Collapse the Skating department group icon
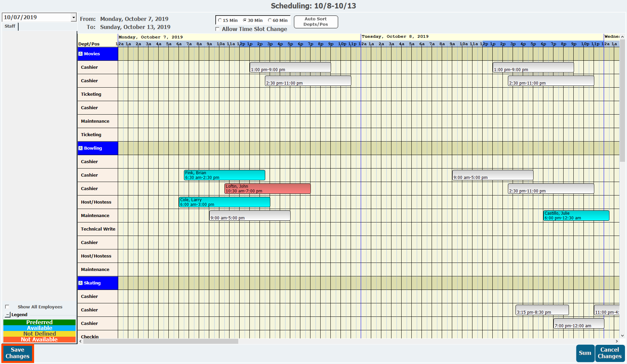Viewport: 627px width, 364px height. (81, 283)
